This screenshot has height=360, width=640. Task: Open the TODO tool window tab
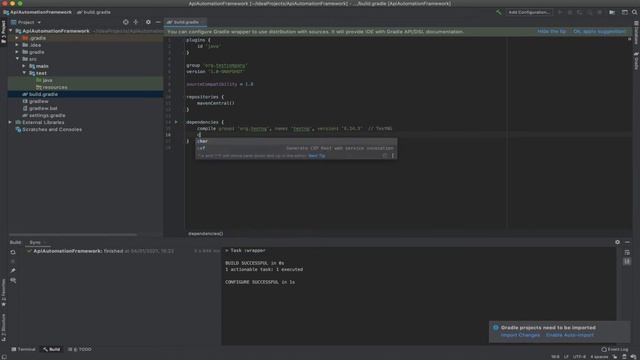(x=80, y=349)
